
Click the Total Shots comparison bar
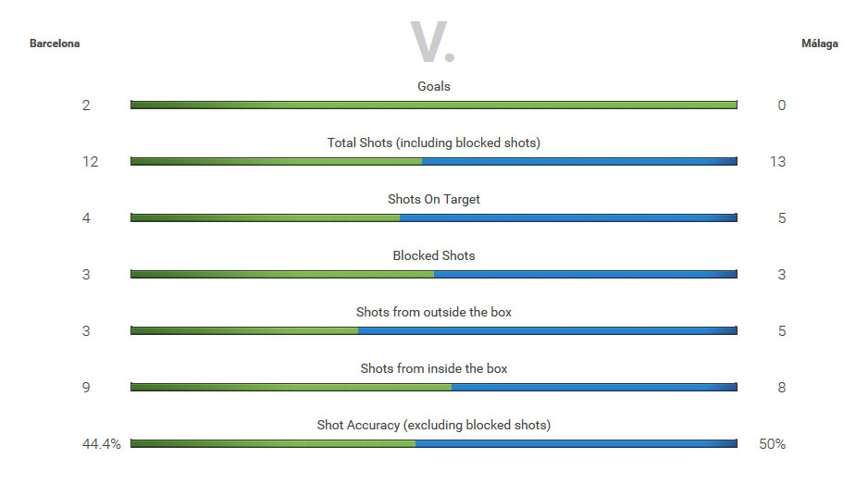434,161
